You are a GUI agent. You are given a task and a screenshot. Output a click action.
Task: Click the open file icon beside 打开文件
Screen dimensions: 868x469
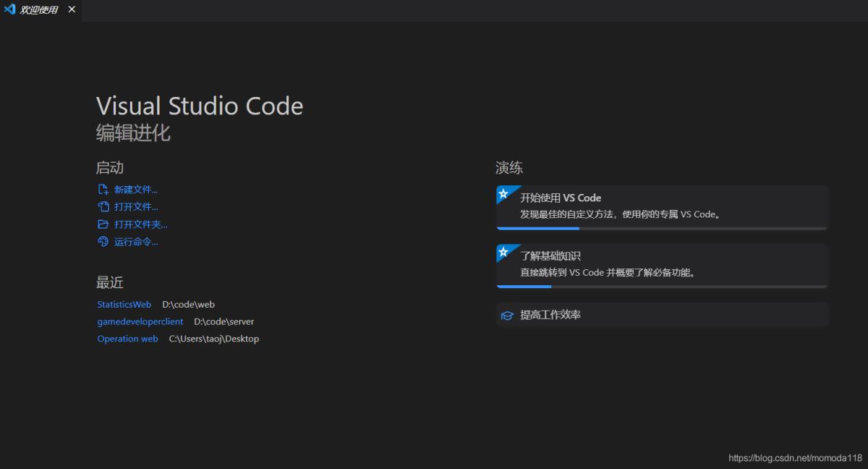(x=103, y=207)
